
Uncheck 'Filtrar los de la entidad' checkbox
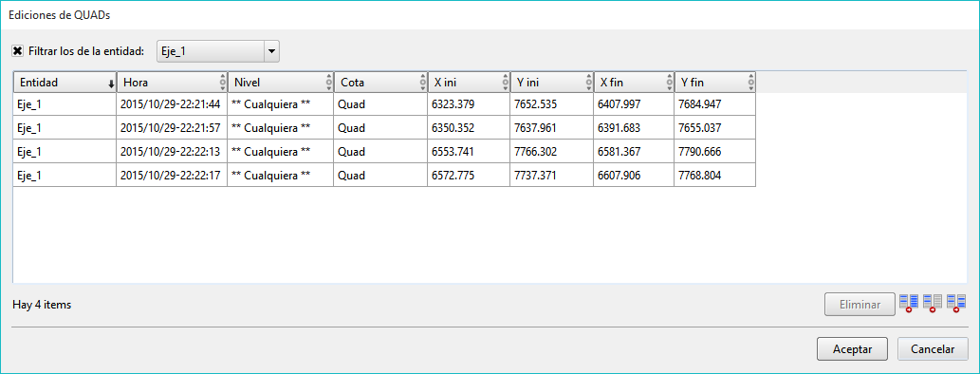point(17,51)
